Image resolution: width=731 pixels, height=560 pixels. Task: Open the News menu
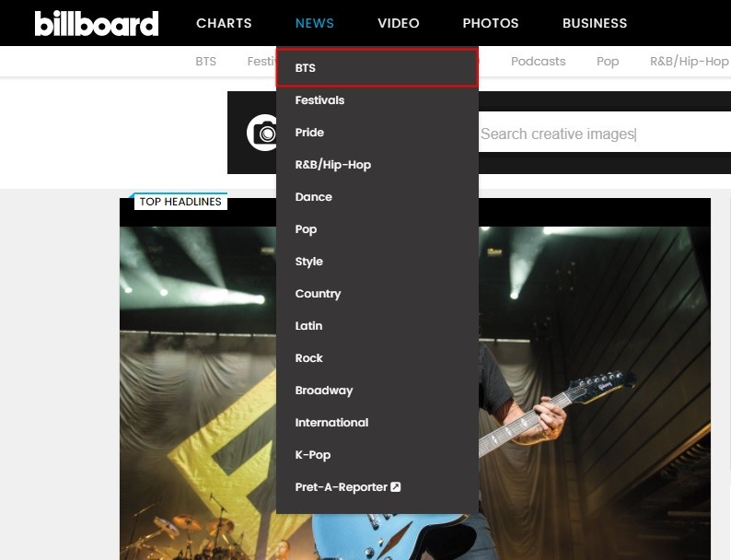coord(315,23)
